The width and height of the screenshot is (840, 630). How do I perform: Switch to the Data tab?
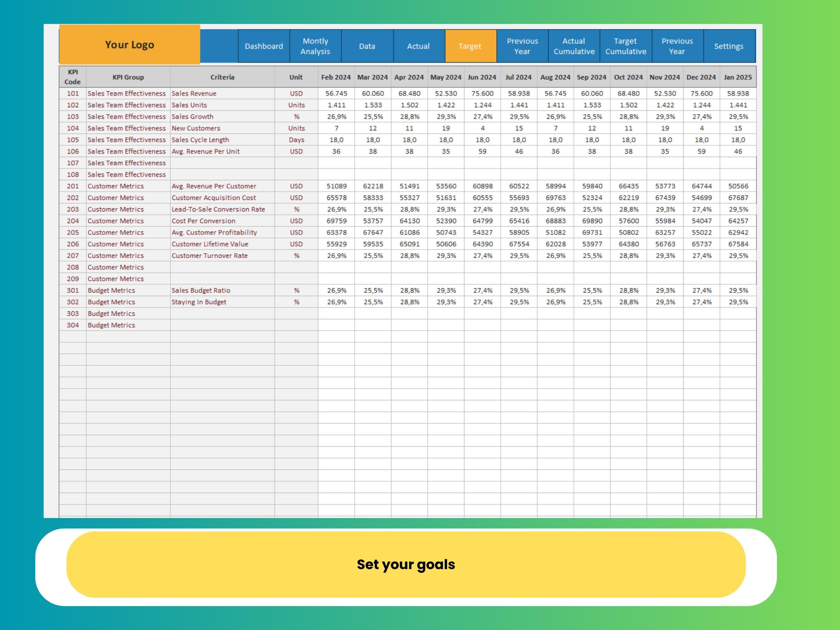coord(367,46)
